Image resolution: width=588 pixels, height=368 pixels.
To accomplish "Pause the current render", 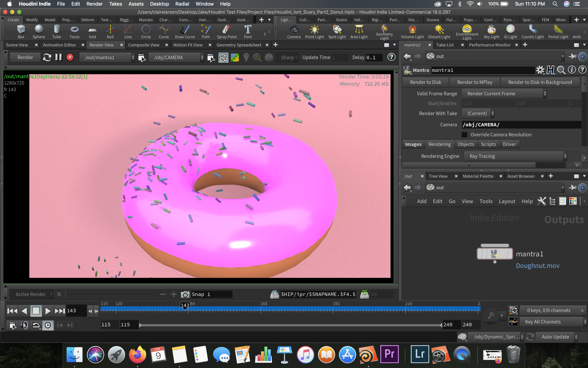I will 58,57.
